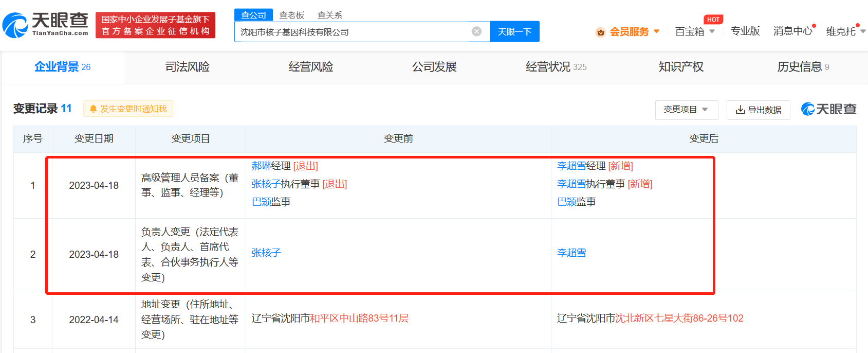Click the new address 沈北新区七星大街86-26号102
Screen dimensions: 868x353
point(679,319)
